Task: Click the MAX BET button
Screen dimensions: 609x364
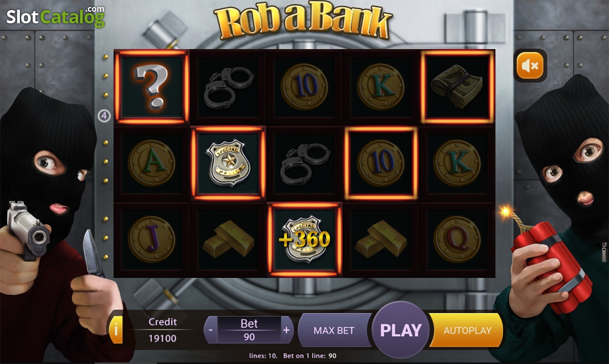Action: (334, 330)
